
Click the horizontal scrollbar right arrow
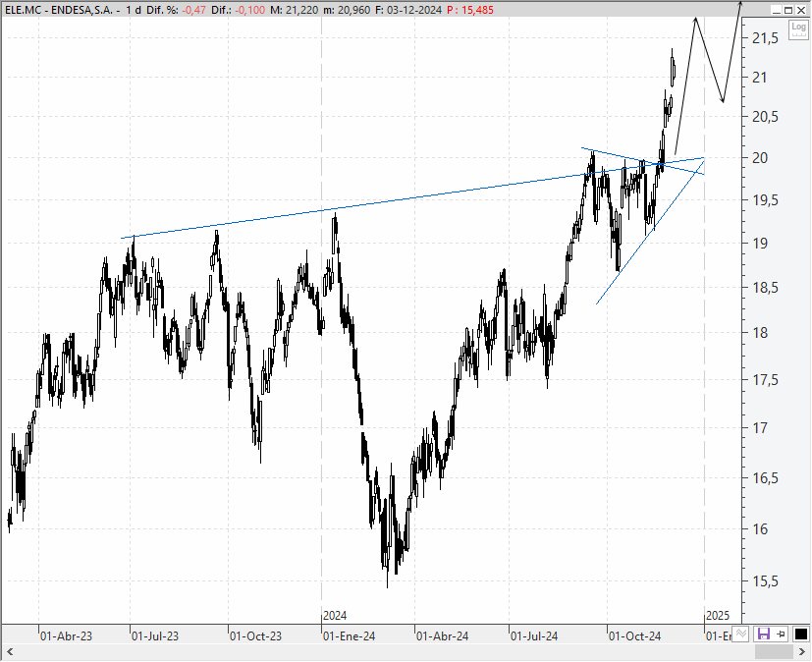(802, 651)
